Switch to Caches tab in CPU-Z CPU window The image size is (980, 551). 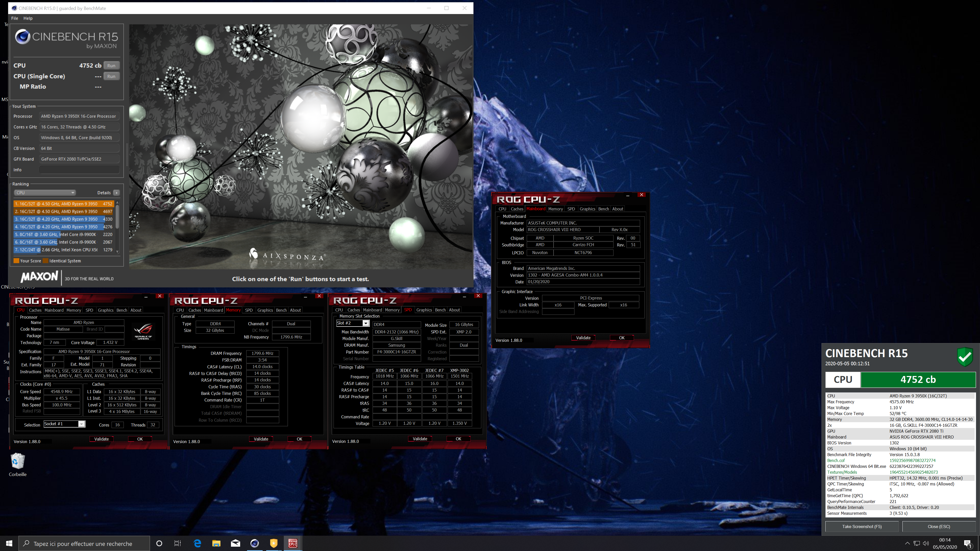[35, 310]
